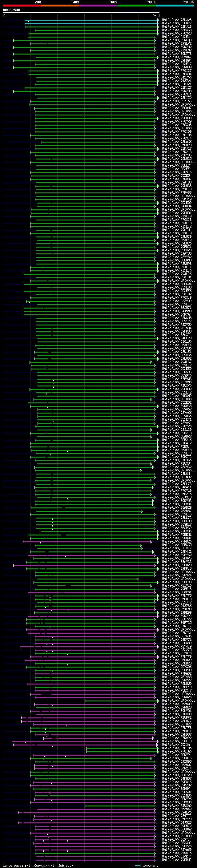
Task: Click the purple ~60% identity legend segment
Action: pos(98,6)
